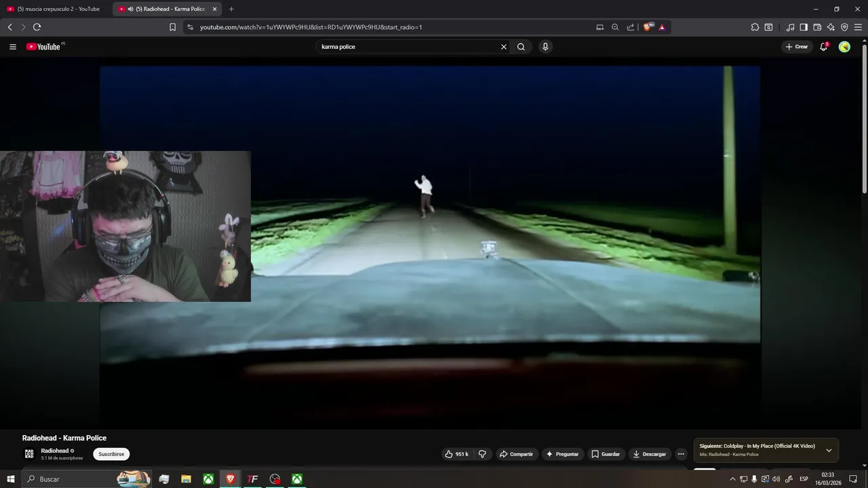Viewport: 868px width, 488px height.
Task: Open the tab search icon in toolbar
Action: coord(768,27)
